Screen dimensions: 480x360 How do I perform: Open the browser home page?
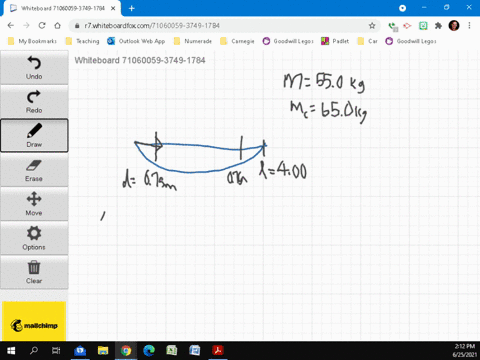[x=58, y=26]
